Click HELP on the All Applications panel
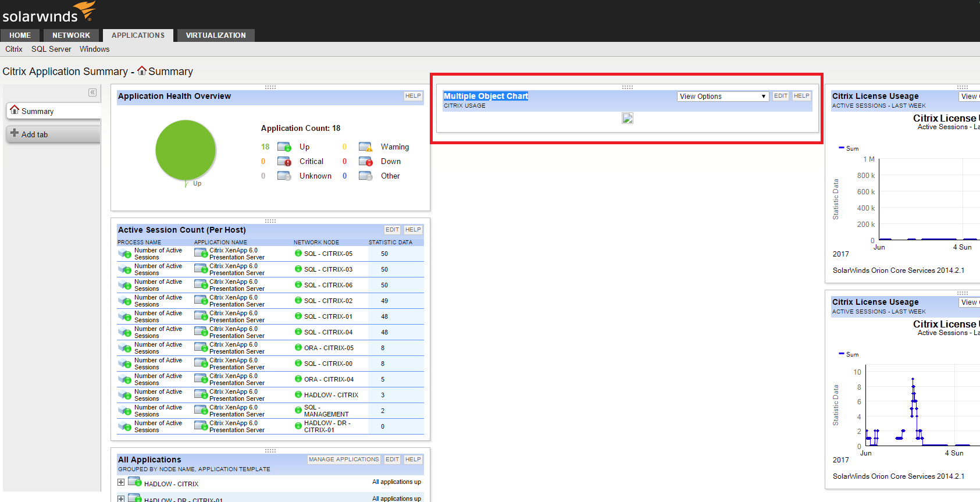The image size is (980, 502). (413, 460)
